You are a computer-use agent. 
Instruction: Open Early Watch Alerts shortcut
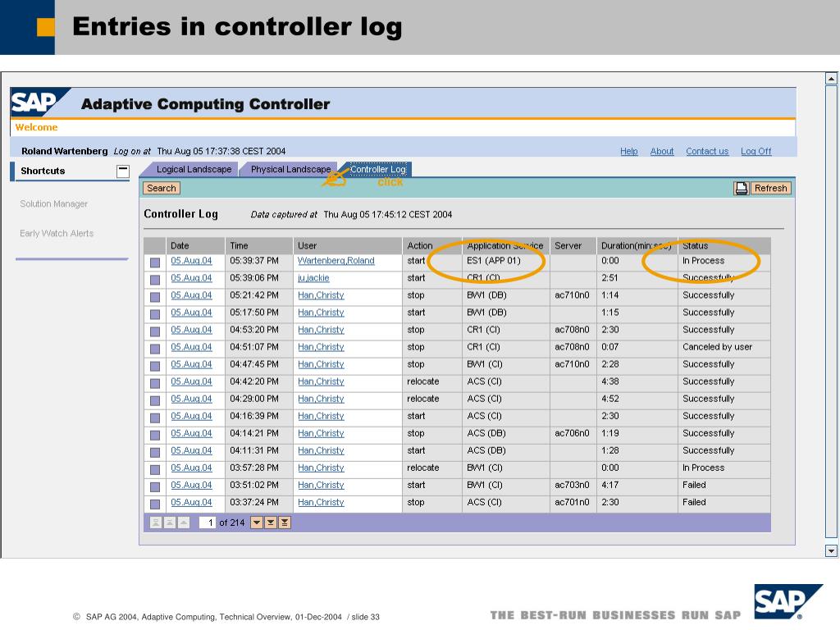pos(57,233)
